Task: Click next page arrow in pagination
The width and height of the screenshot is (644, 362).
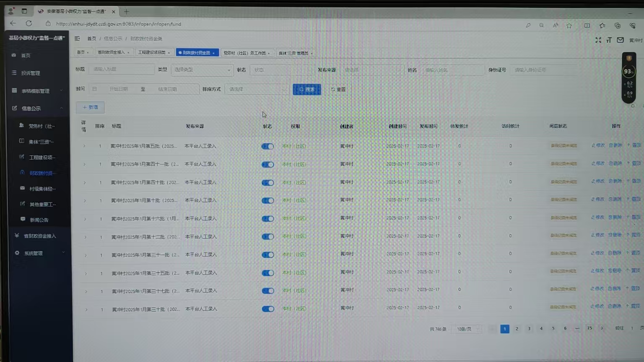Action: pyautogui.click(x=602, y=328)
